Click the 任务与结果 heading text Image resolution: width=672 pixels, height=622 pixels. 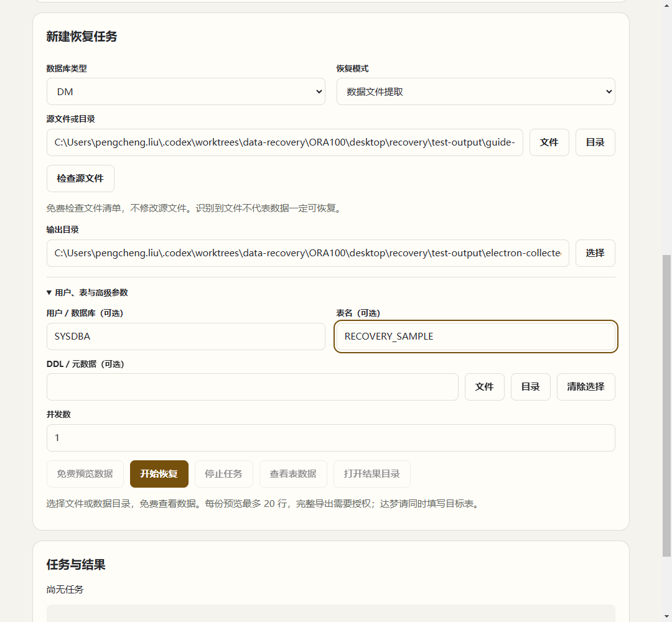pyautogui.click(x=76, y=565)
